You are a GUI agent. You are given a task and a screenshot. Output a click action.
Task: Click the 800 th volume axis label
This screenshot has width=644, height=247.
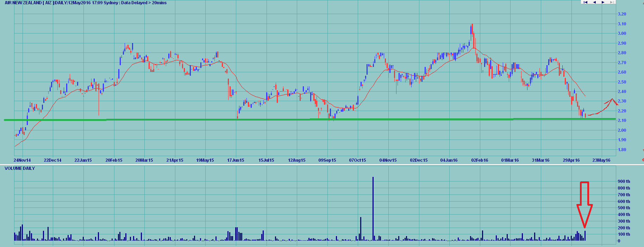coord(624,188)
